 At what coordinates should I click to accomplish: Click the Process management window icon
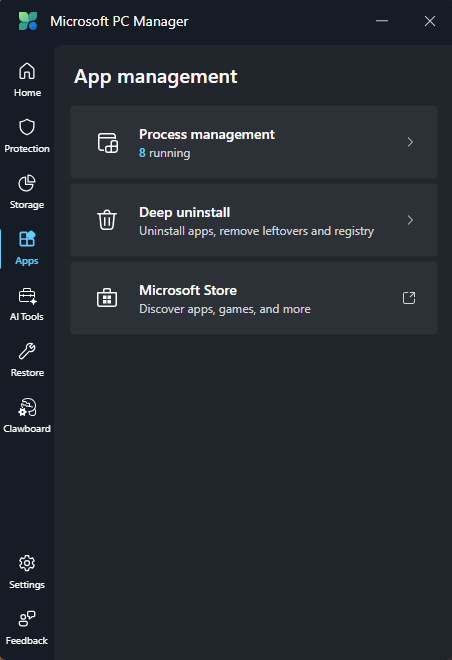[108, 143]
